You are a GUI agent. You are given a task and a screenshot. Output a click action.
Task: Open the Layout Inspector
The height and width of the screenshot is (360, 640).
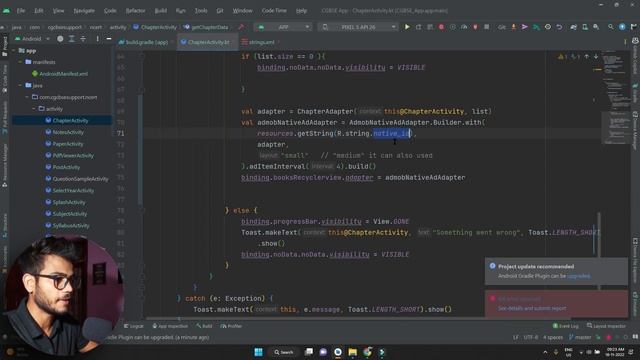606,326
